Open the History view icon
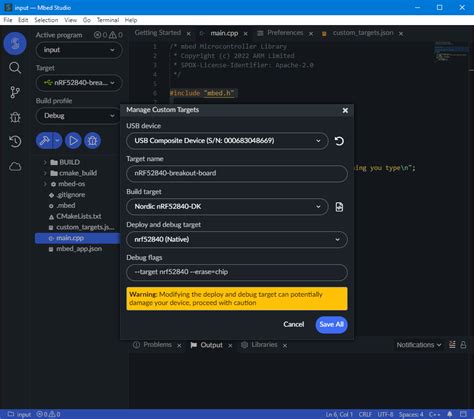 (x=15, y=142)
